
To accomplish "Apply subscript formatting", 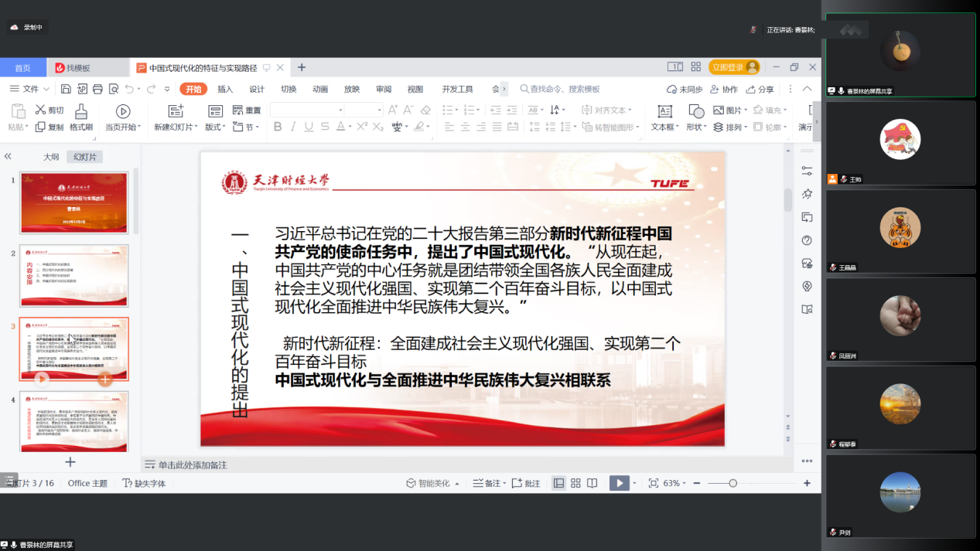I will point(377,127).
